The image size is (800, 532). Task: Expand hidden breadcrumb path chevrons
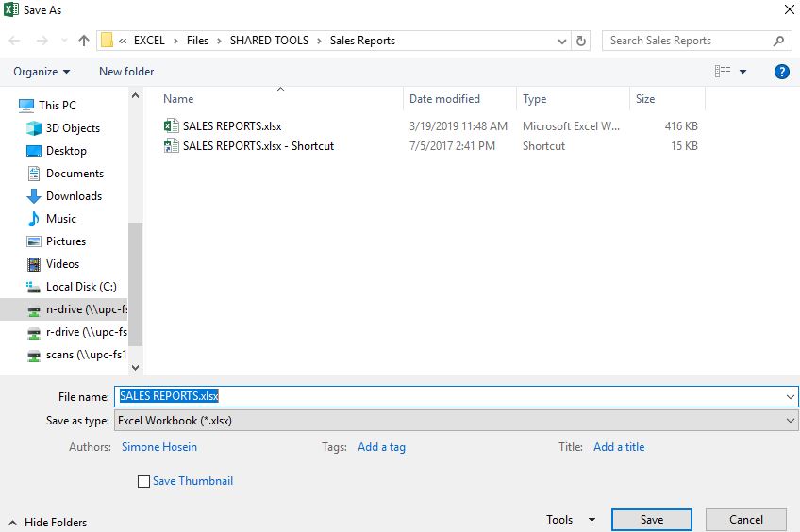pos(123,42)
